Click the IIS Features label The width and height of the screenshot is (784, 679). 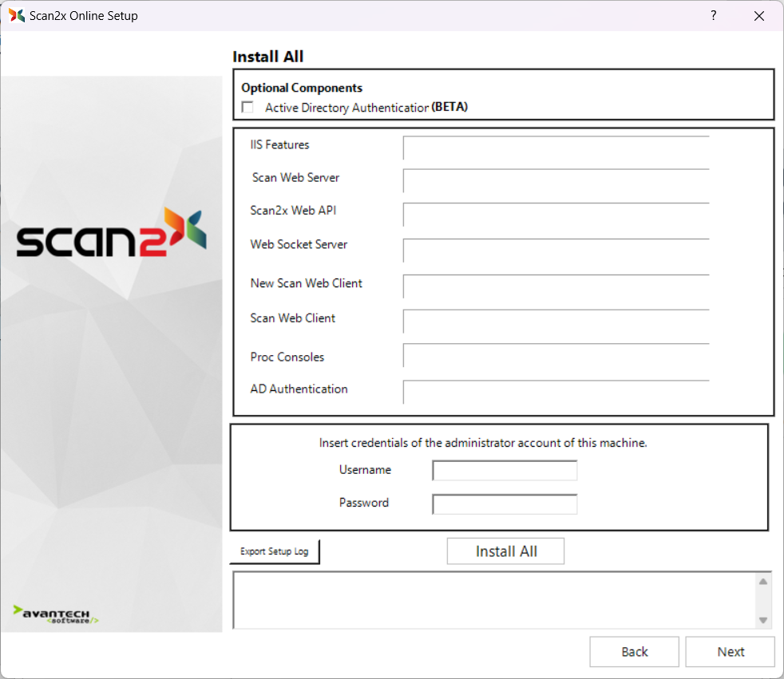coord(279,145)
